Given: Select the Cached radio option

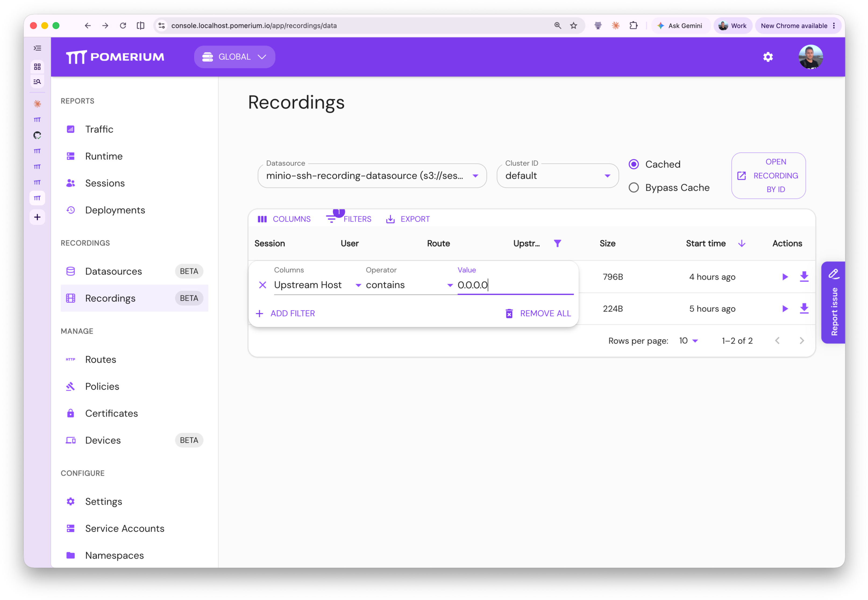Looking at the screenshot, I should (x=634, y=164).
